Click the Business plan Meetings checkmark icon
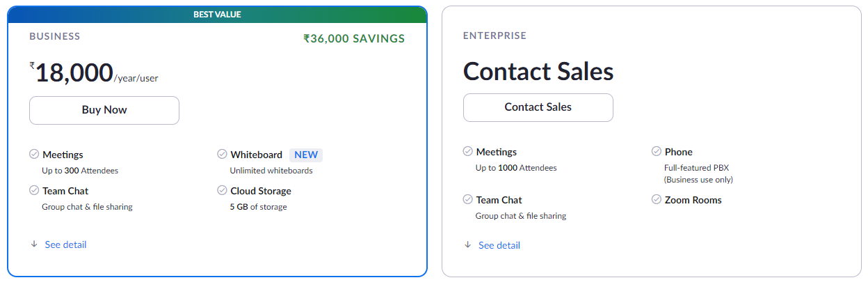 click(34, 155)
